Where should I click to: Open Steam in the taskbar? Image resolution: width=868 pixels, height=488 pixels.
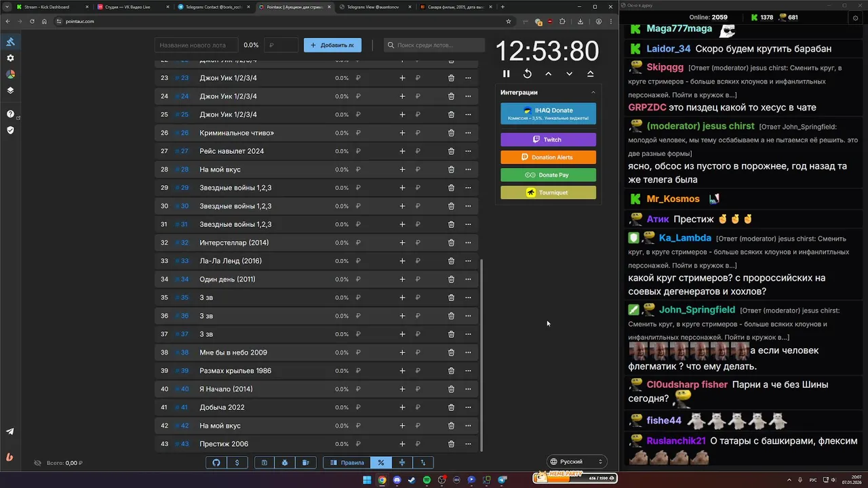[x=412, y=480]
